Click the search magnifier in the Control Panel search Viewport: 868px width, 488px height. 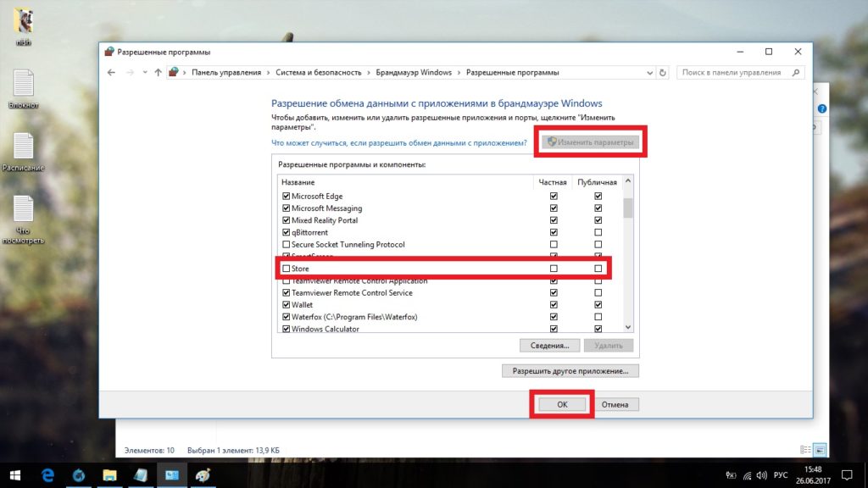click(x=796, y=73)
